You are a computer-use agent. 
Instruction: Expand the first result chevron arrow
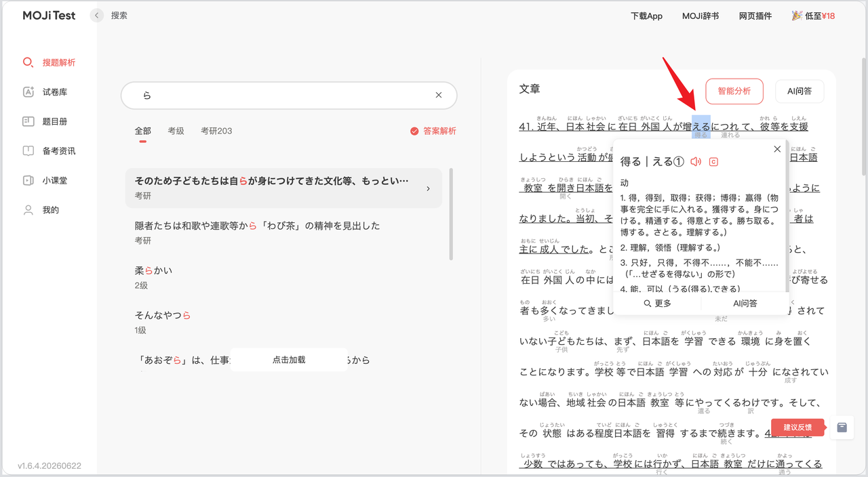coord(428,188)
